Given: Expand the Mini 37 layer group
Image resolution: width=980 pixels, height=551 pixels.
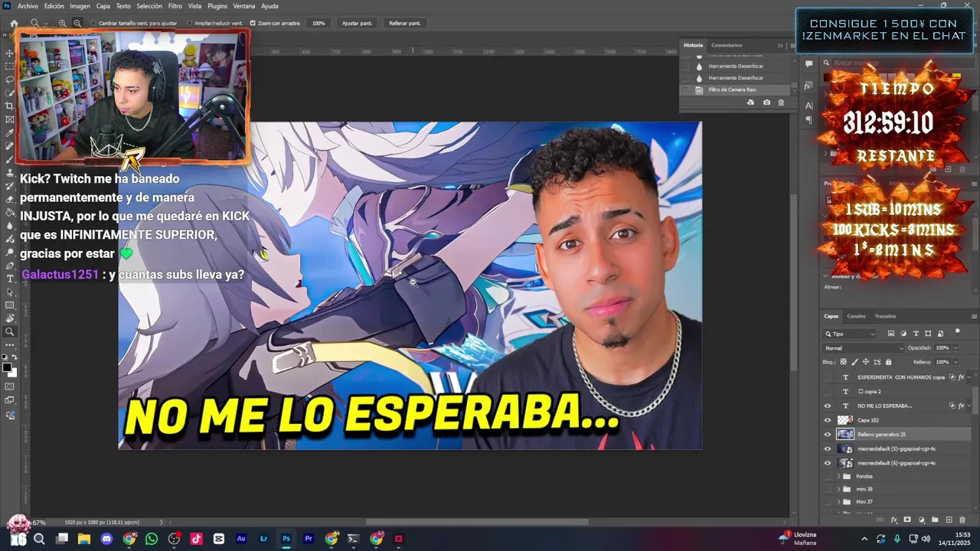Looking at the screenshot, I should (x=838, y=502).
